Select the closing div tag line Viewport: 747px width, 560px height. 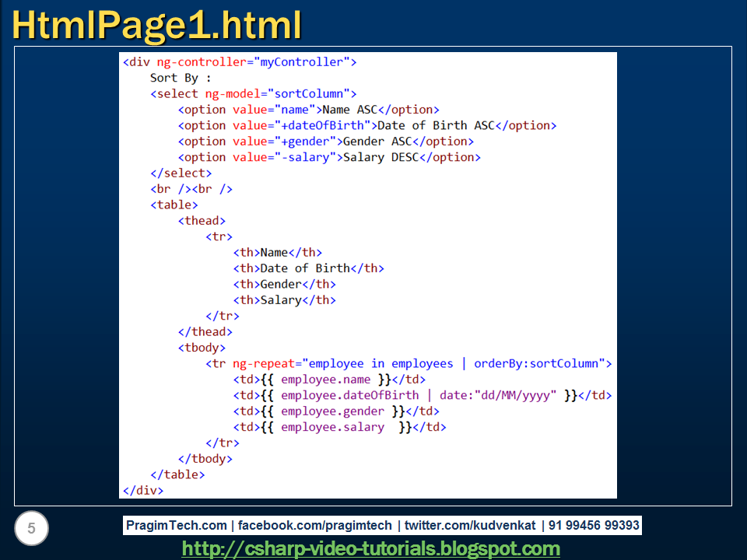click(x=140, y=491)
